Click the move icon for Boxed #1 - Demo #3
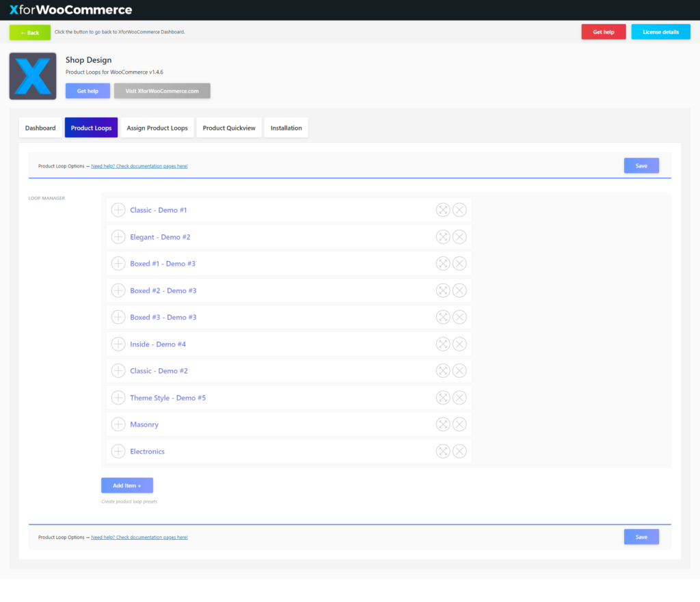The image size is (700, 602). pyautogui.click(x=443, y=264)
